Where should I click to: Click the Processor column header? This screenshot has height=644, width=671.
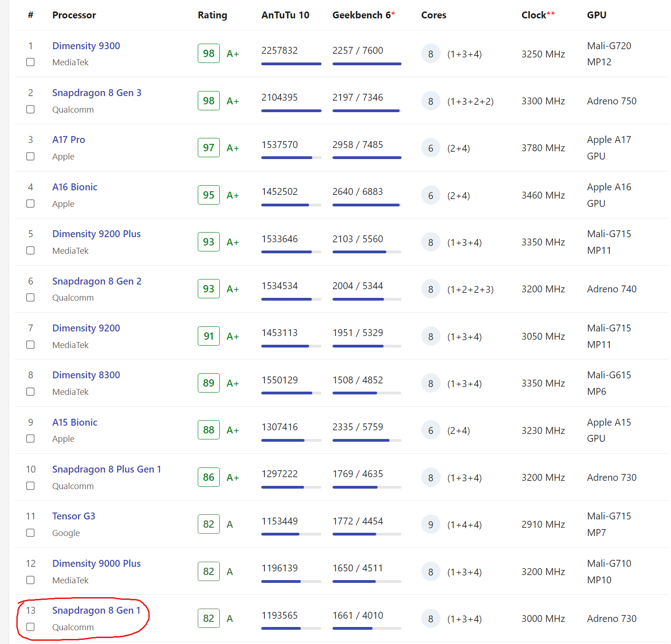point(74,15)
